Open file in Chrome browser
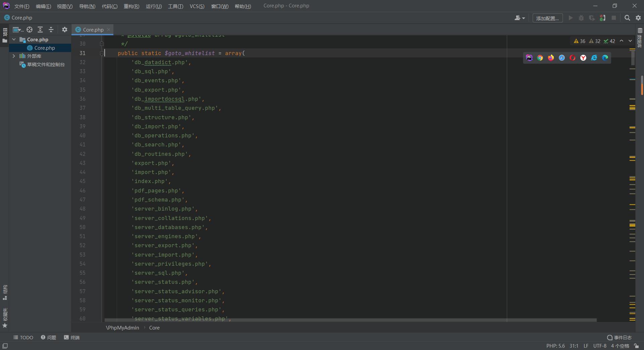 coord(540,58)
